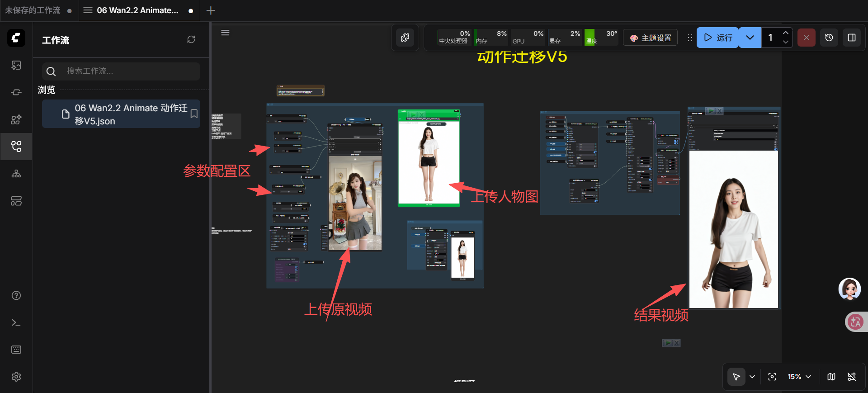868x393 pixels.
Task: Click the 温度 temperature meter
Action: click(602, 38)
